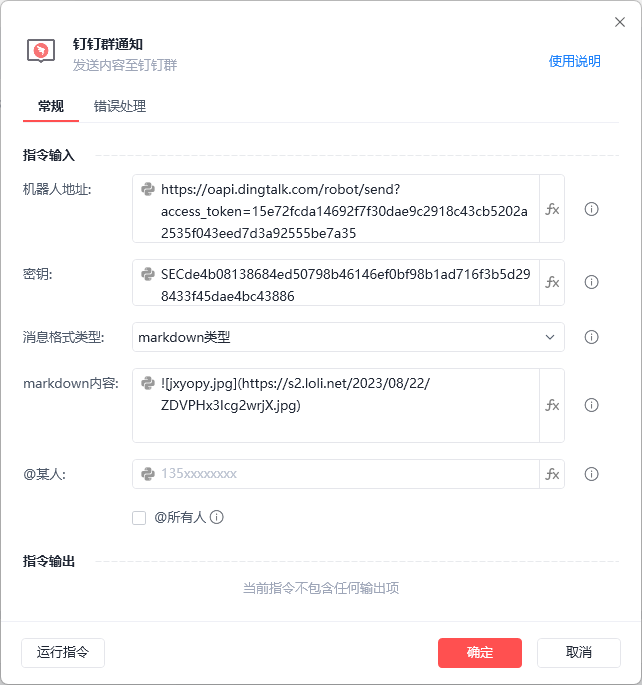The width and height of the screenshot is (642, 685).
Task: Open the 使用说明 link
Action: point(574,61)
